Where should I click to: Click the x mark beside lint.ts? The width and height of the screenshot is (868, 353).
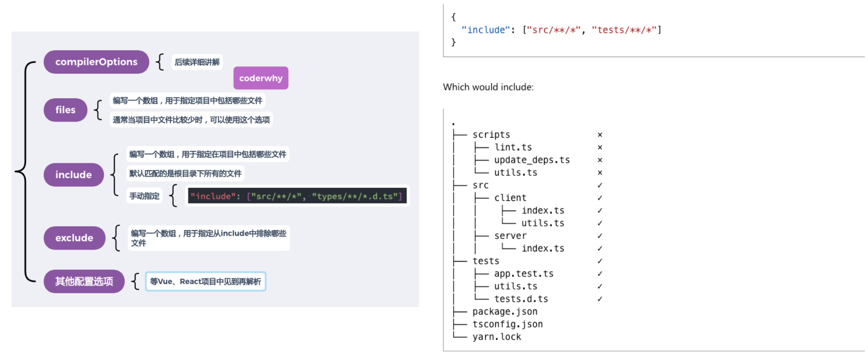[600, 148]
